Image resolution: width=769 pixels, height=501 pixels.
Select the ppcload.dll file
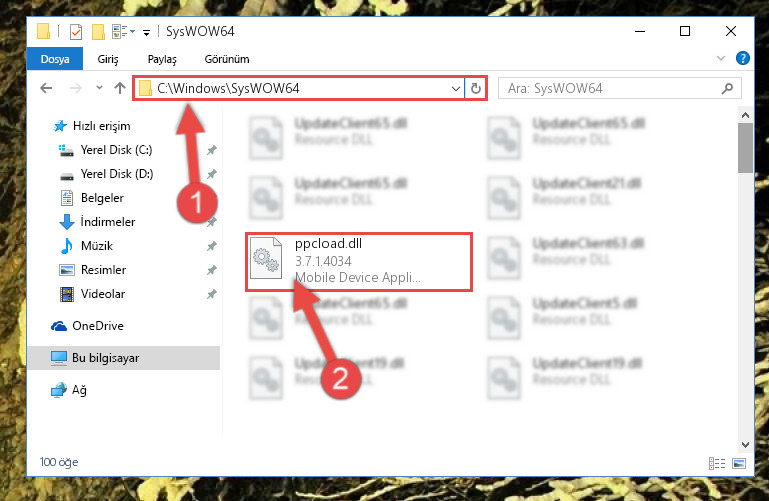(359, 262)
